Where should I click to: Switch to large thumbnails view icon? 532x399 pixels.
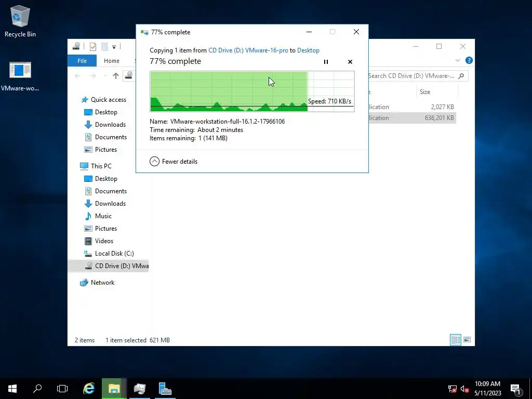[x=467, y=340]
